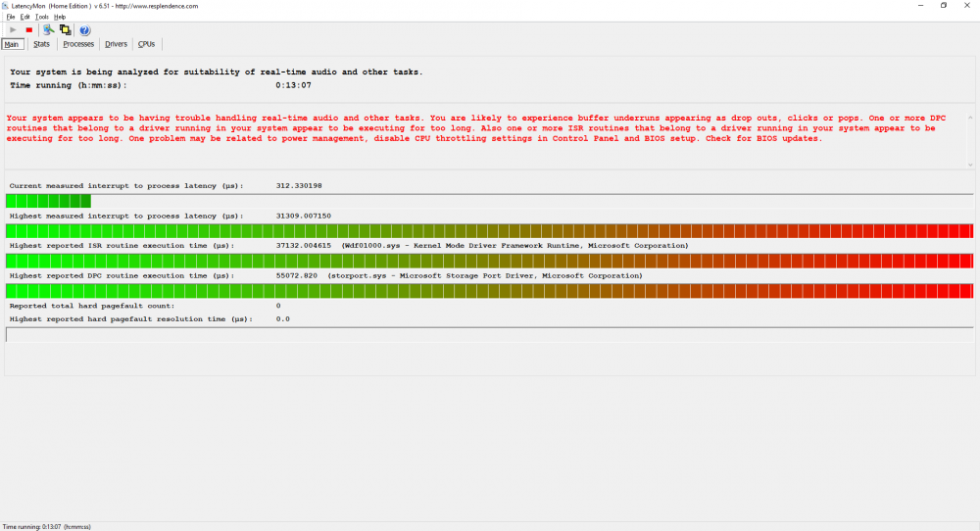Select the DPC value 55072.820

click(296, 276)
